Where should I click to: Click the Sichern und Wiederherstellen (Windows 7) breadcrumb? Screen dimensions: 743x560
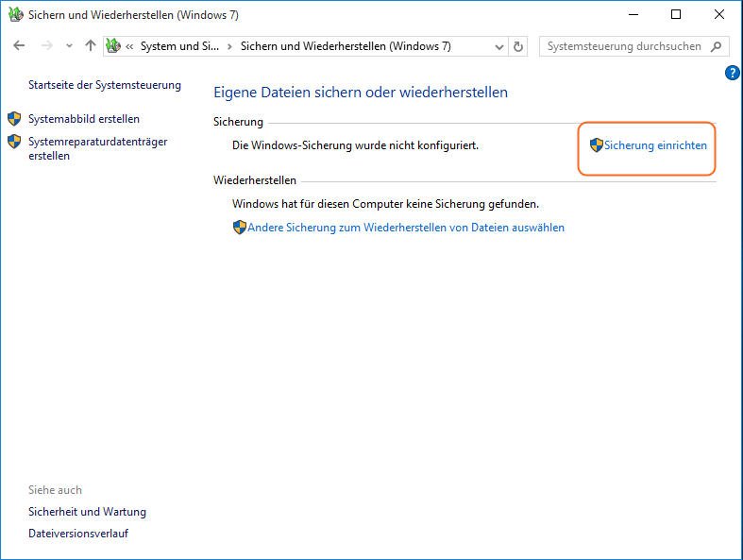(346, 46)
